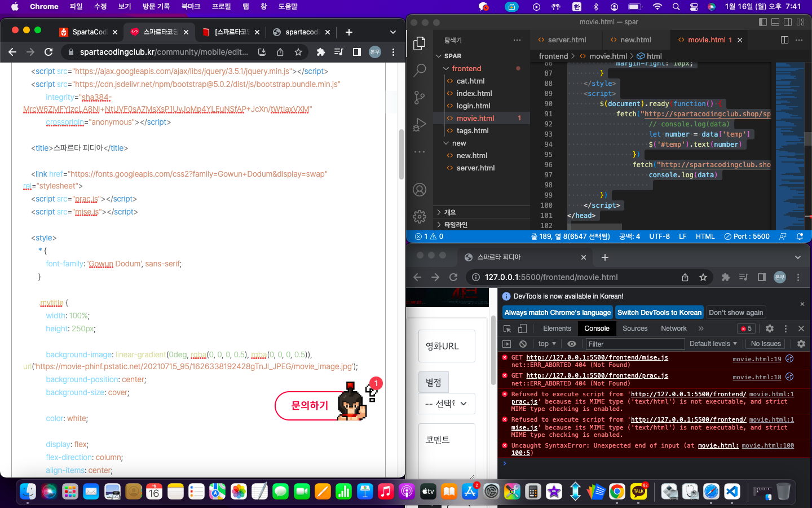Open VS Code Accounts icon
This screenshot has width=812, height=508.
[420, 190]
